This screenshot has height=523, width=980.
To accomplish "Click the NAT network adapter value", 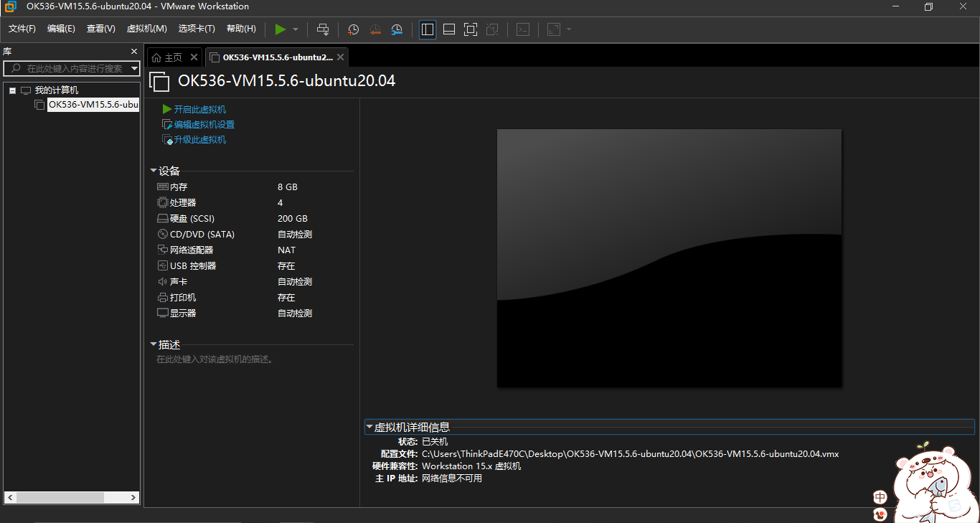I will tap(286, 250).
